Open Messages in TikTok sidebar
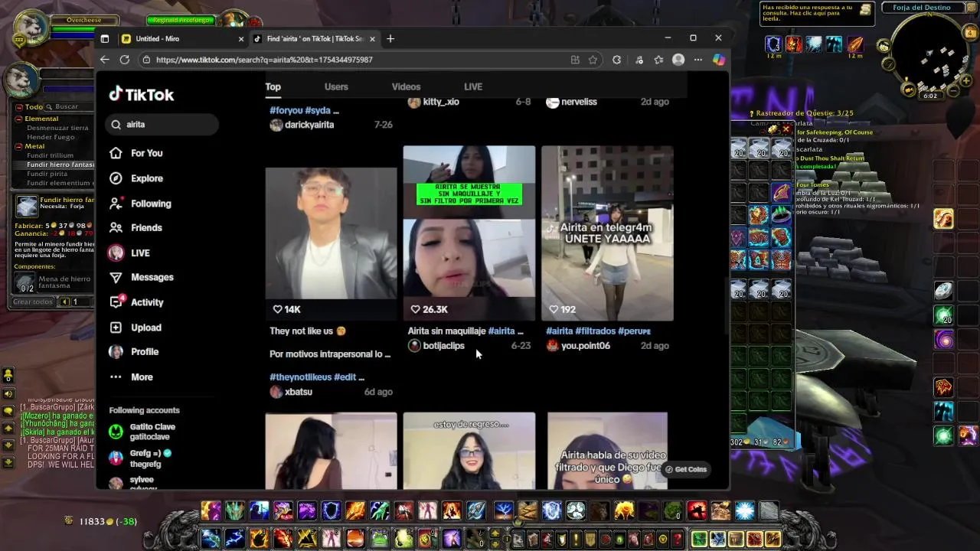The width and height of the screenshot is (980, 551). 142,277
